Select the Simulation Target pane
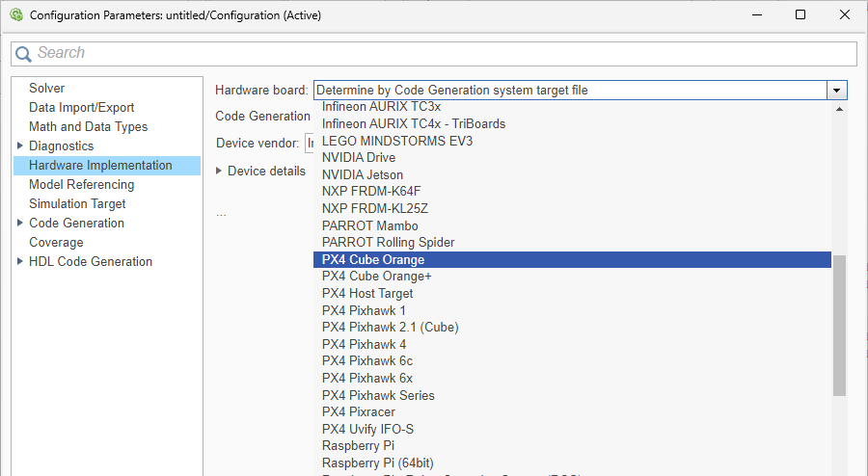 [x=77, y=203]
